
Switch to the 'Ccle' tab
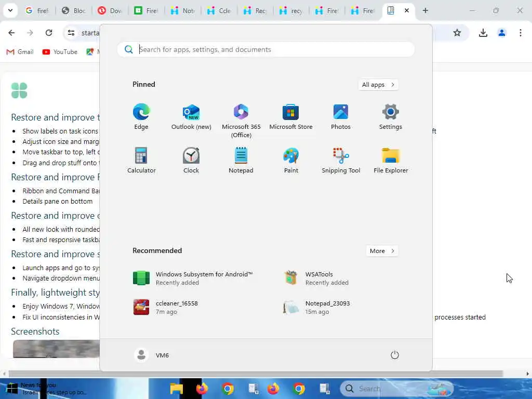click(219, 10)
